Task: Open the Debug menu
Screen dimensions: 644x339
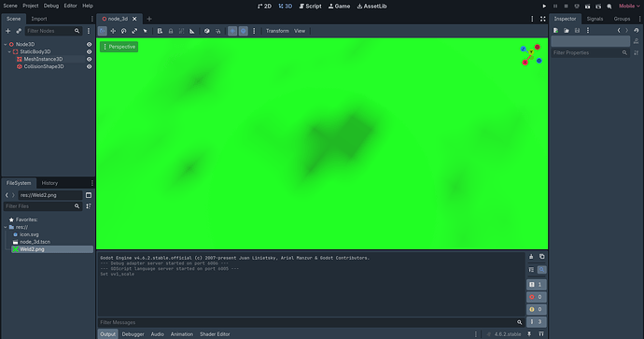Action: 51,6
